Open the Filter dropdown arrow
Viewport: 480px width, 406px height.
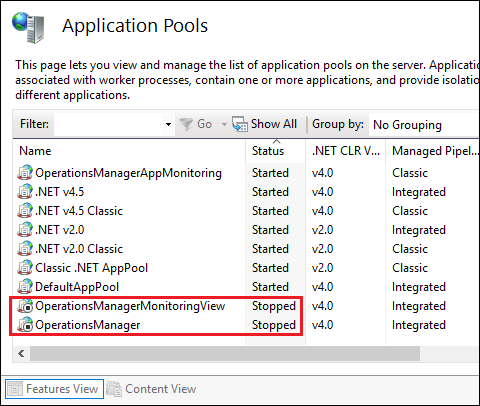168,124
